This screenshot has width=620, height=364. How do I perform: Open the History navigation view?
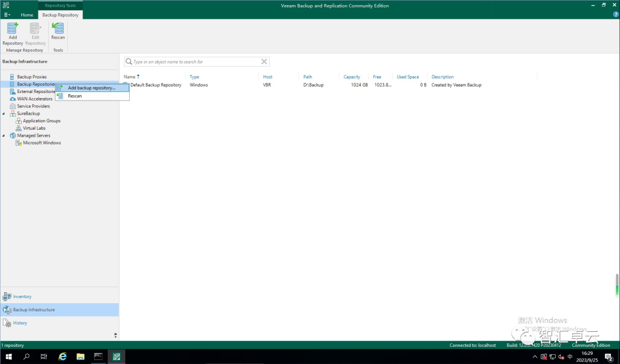[59, 323]
